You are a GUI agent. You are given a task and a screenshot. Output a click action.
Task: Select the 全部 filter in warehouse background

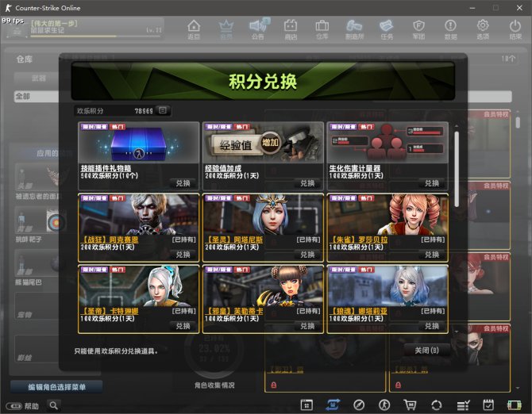pyautogui.click(x=37, y=97)
